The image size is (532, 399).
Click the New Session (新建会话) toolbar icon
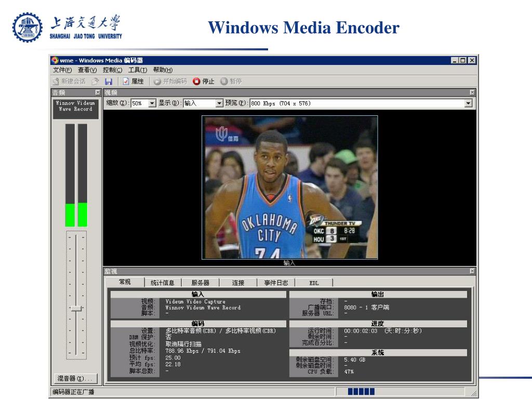56,82
